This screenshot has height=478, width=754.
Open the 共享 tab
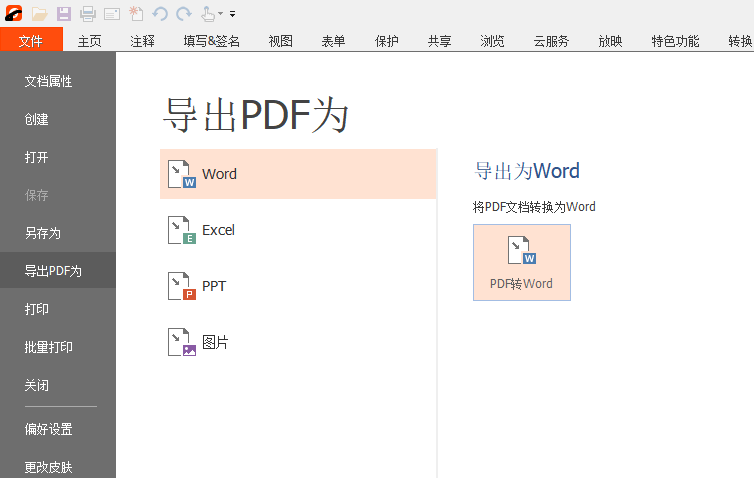point(440,41)
